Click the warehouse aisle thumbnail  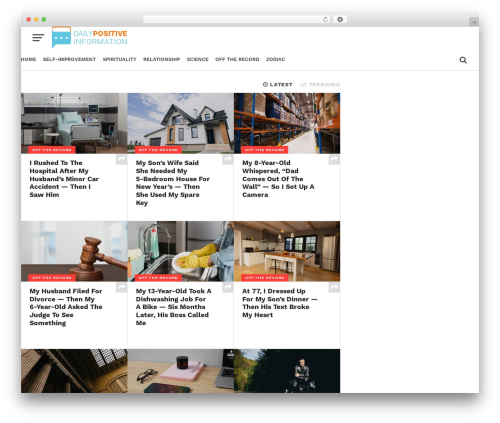click(287, 123)
